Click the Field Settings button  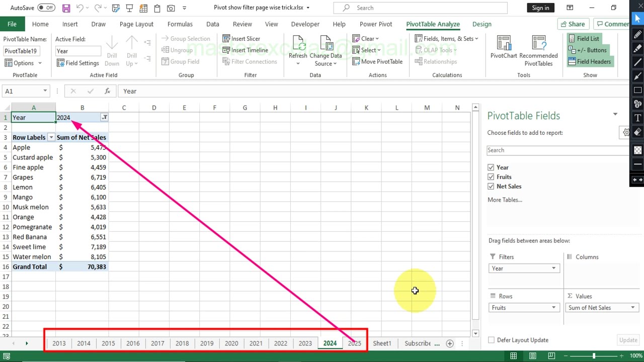pyautogui.click(x=78, y=63)
